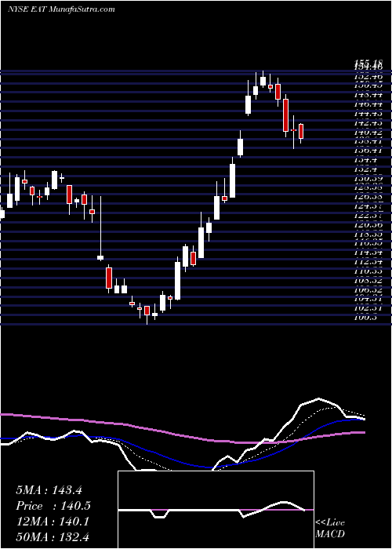Click the NYSE EAT MunafaSutra.com chart title
392x549 pixels.
(x=61, y=9)
